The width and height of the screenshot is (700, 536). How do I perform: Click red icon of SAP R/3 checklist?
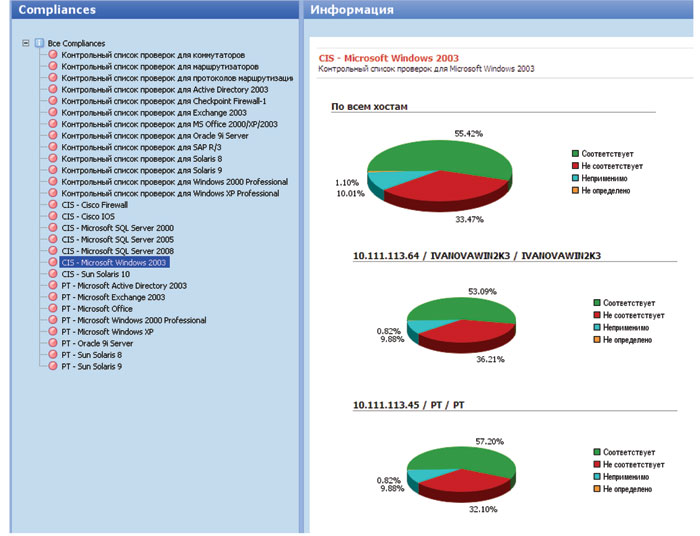(53, 147)
